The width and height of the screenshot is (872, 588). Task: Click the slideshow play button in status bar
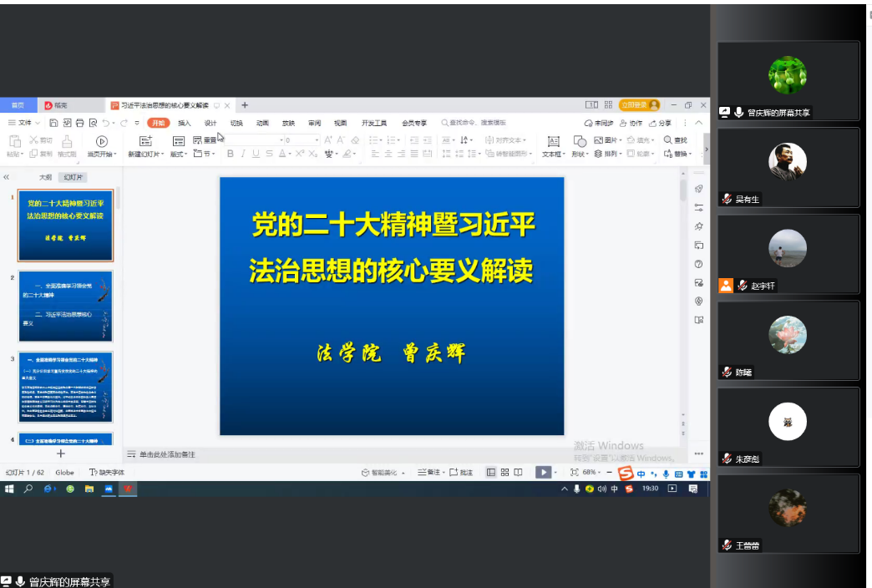pos(543,472)
